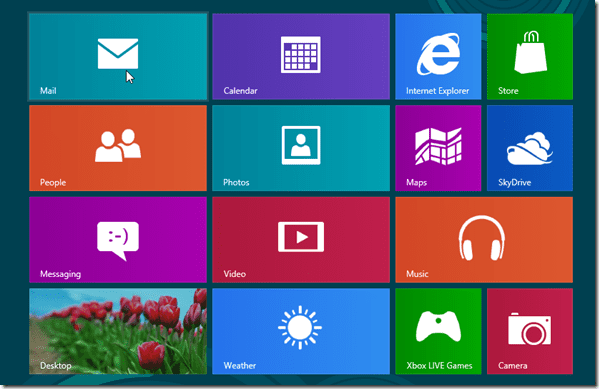The width and height of the screenshot is (599, 389).
Task: Click the People contacts icon
Action: [x=118, y=145]
